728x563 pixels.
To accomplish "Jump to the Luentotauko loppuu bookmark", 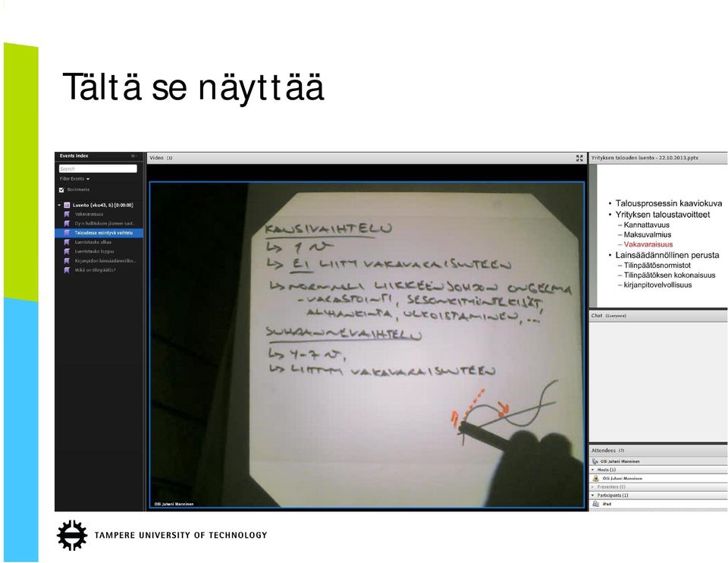I will (95, 251).
